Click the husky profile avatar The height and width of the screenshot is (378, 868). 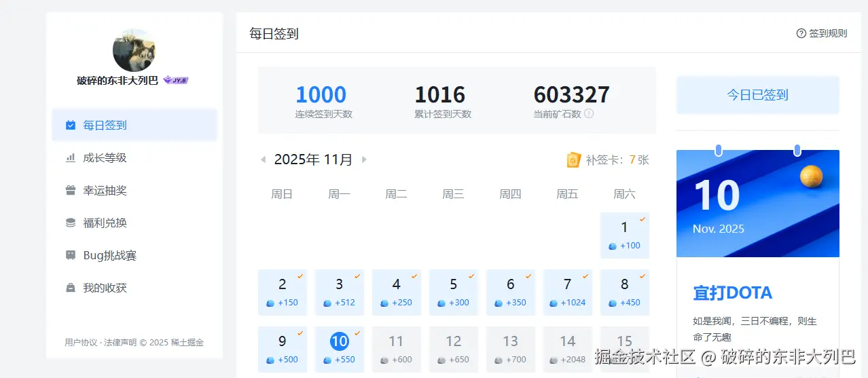[134, 50]
